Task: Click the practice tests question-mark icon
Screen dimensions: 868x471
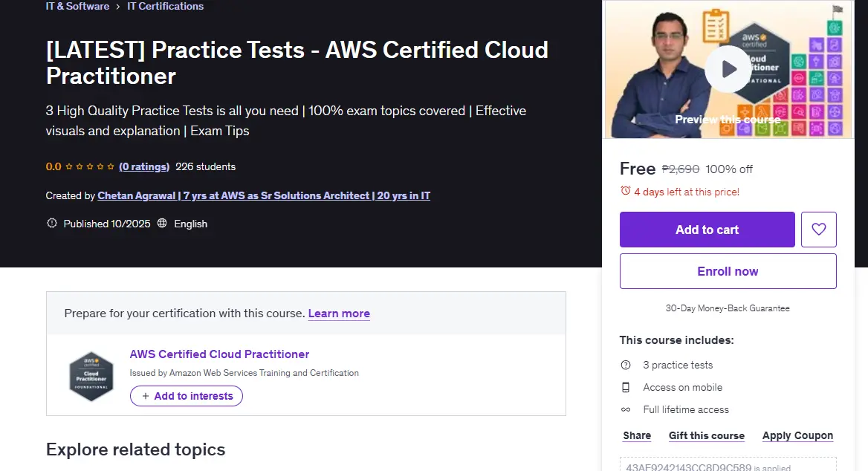Action: pos(626,365)
